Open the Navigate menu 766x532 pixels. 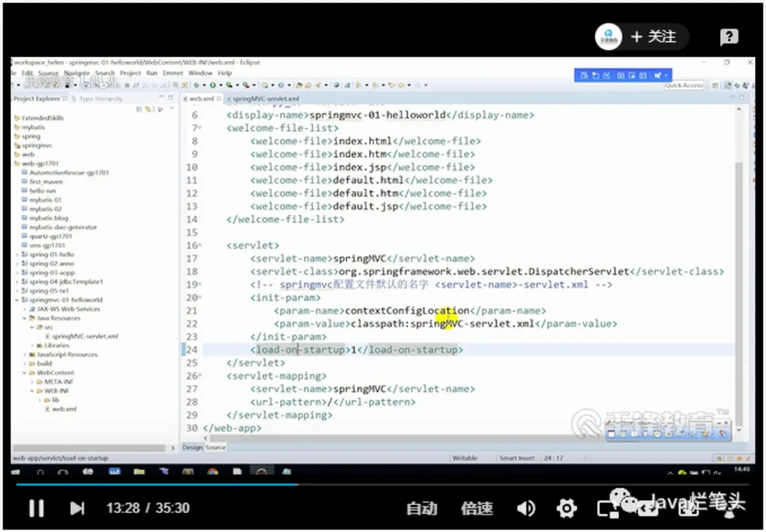coord(77,73)
